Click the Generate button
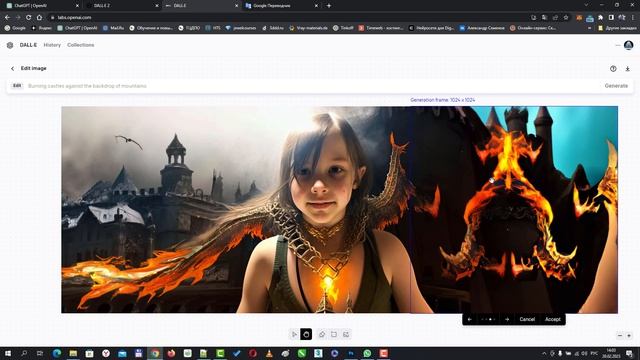 tap(616, 86)
